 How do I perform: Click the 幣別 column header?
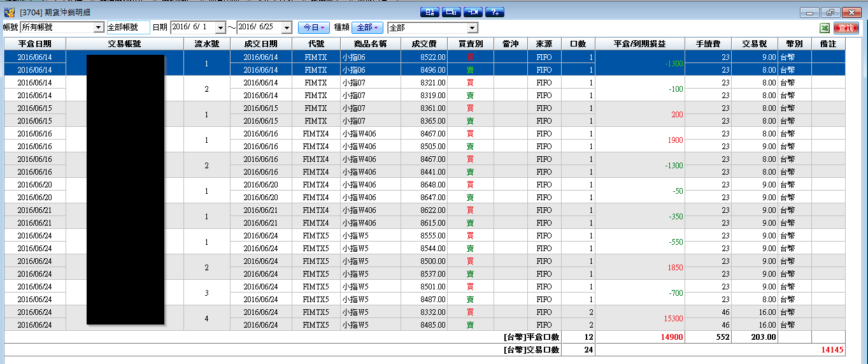tap(795, 44)
